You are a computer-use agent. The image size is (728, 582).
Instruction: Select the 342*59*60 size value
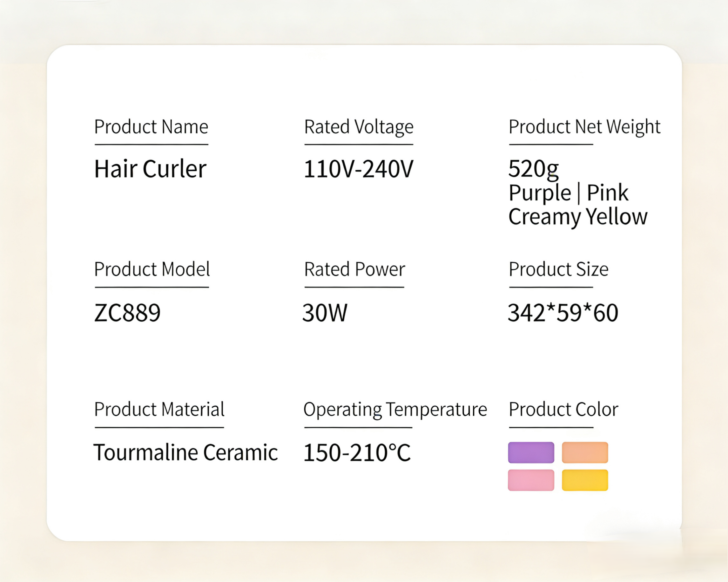click(x=563, y=313)
